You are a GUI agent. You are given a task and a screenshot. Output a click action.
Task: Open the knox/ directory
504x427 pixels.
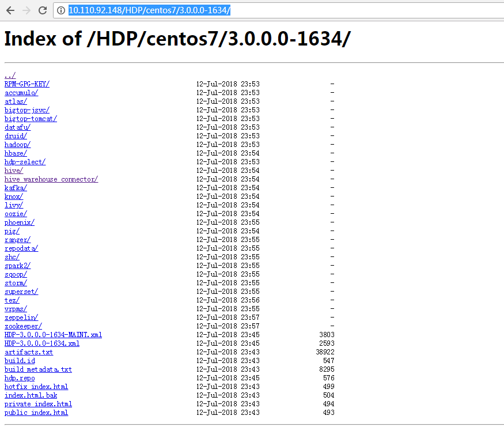click(x=14, y=197)
